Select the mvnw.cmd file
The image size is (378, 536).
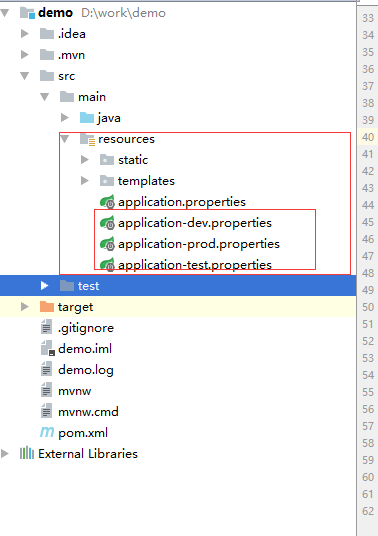pos(88,412)
